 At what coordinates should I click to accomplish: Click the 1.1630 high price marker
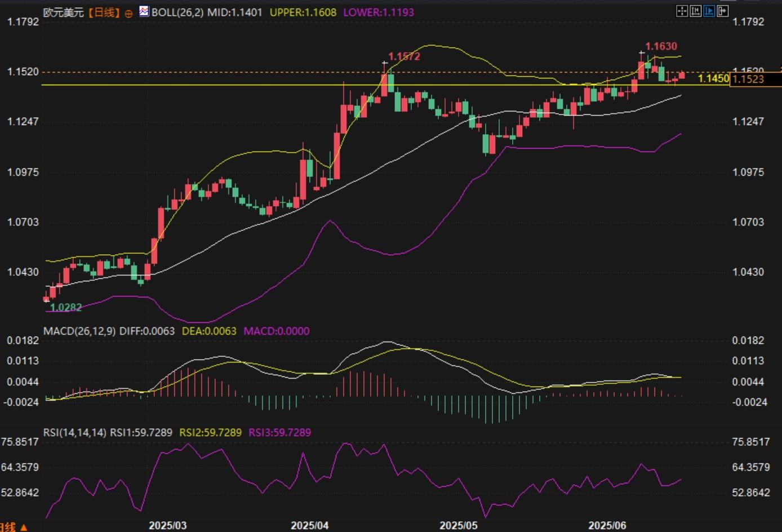point(661,46)
